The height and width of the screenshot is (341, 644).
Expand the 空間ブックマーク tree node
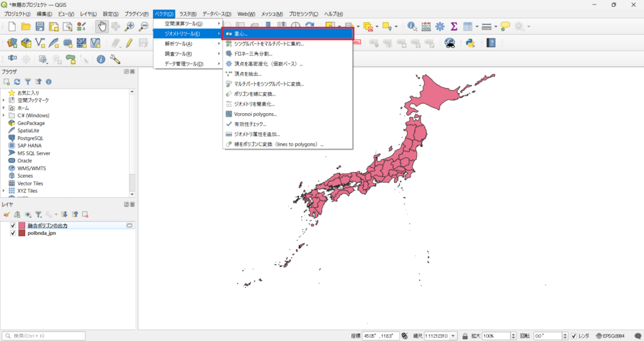(4, 100)
